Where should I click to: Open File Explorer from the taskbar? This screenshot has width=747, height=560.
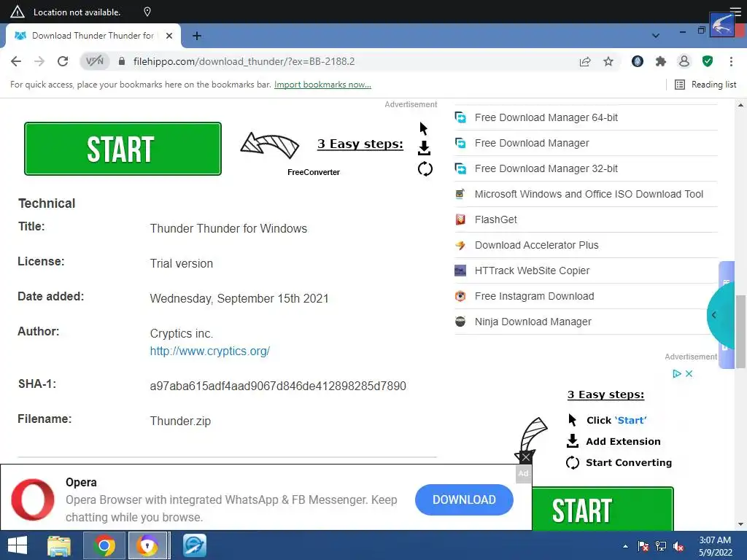(59, 545)
